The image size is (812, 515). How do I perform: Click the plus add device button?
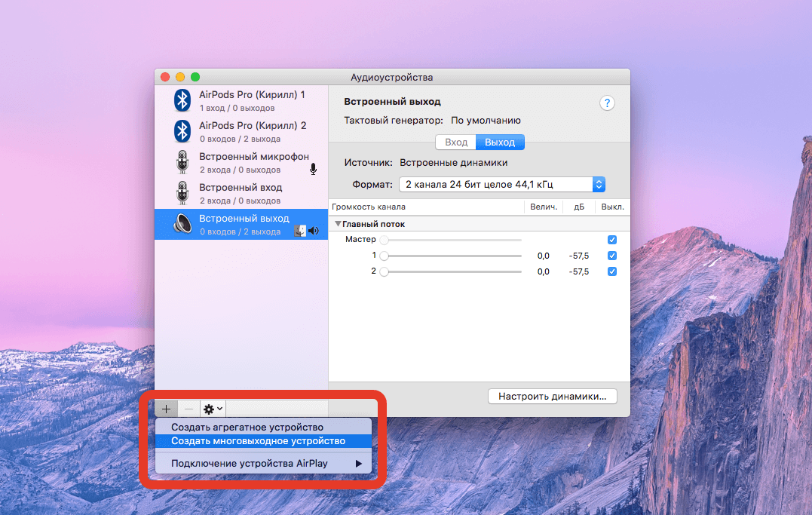[166, 409]
